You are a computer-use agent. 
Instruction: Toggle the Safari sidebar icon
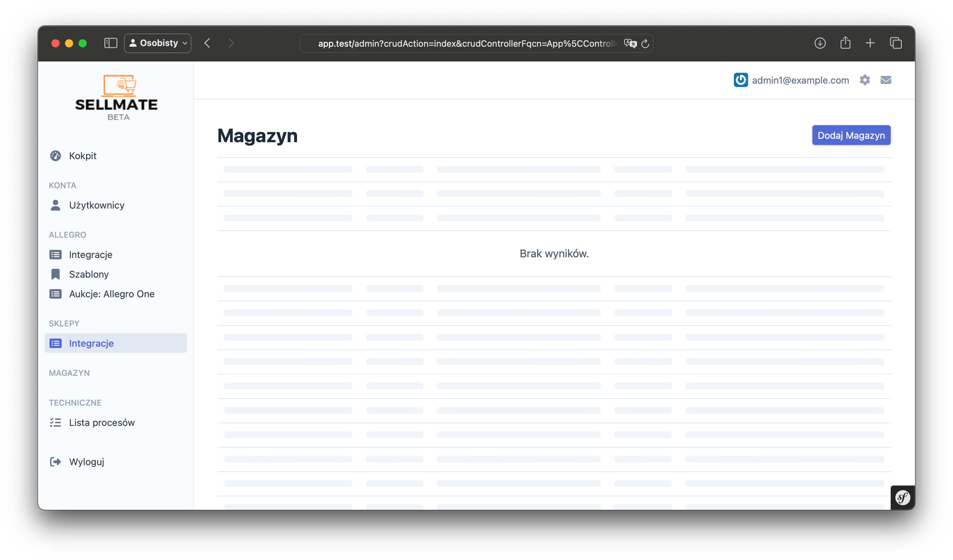[111, 43]
